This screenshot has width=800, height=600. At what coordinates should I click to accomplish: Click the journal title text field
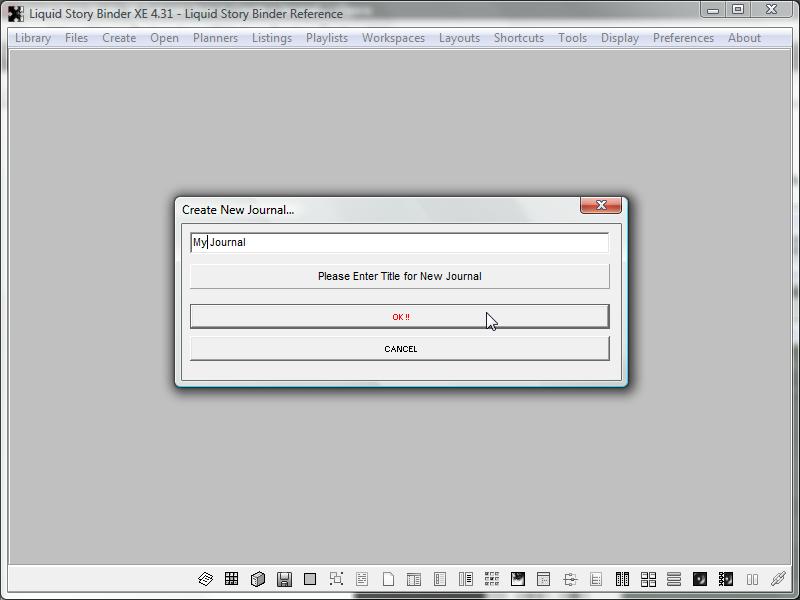tap(400, 242)
